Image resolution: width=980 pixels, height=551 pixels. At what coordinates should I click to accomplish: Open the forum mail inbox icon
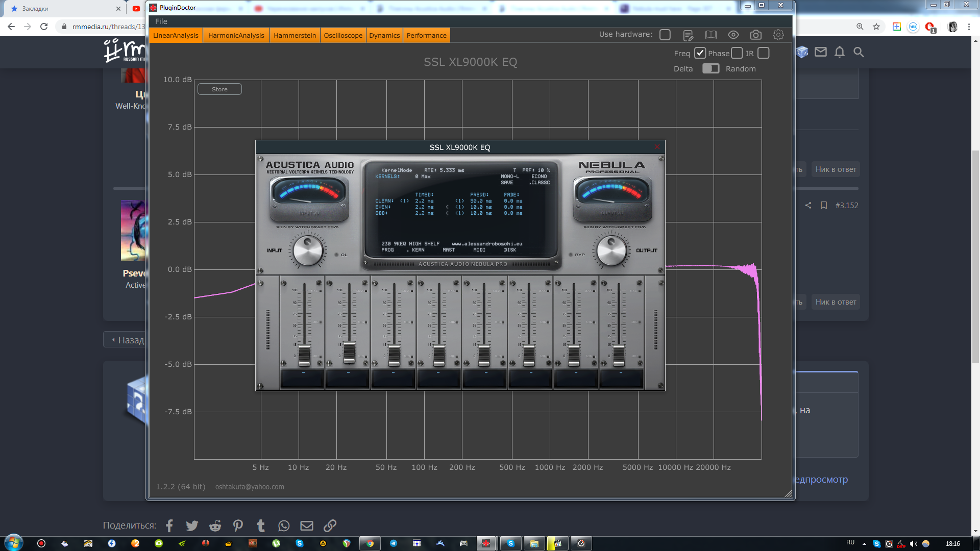820,52
